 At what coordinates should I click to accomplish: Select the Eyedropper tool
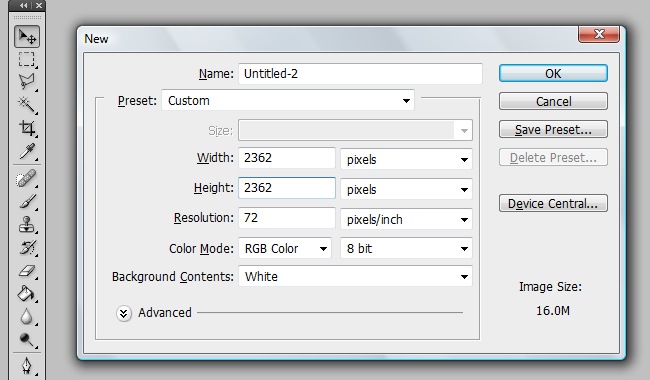click(27, 152)
